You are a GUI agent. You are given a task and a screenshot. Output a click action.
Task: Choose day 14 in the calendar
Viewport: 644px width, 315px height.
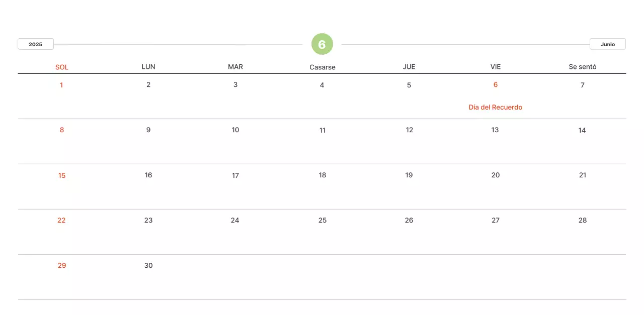[582, 130]
